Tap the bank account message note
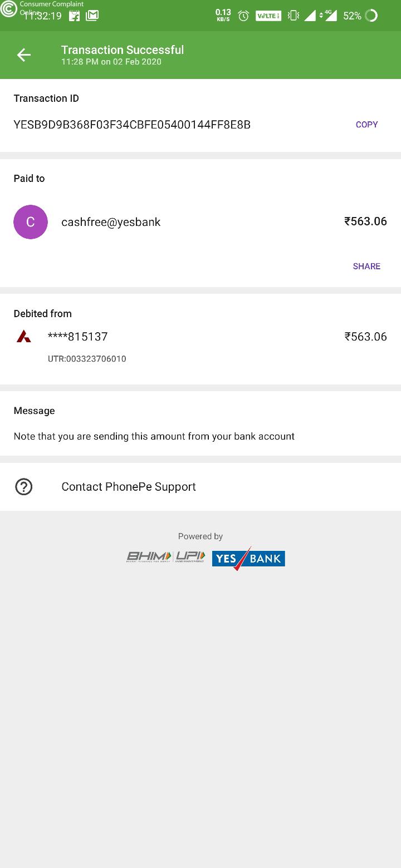 coord(154,436)
